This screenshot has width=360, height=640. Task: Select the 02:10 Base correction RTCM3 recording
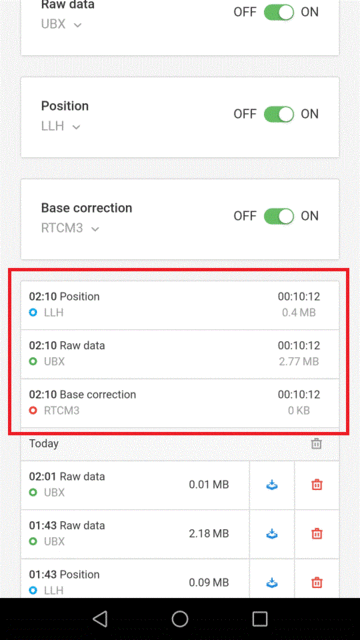180,403
